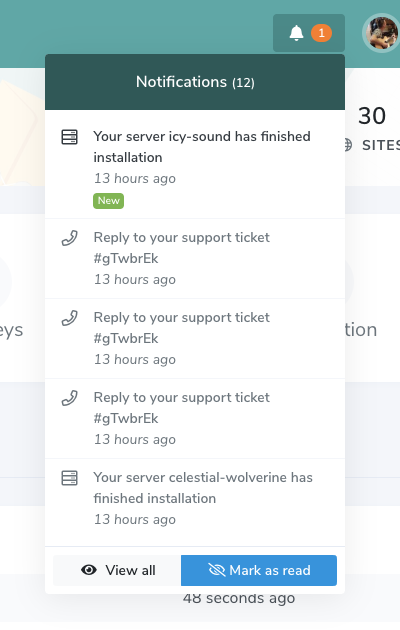Open third Reply to support ticket #gTwbrEk
Viewport: 400px width, 630px height.
click(x=195, y=418)
